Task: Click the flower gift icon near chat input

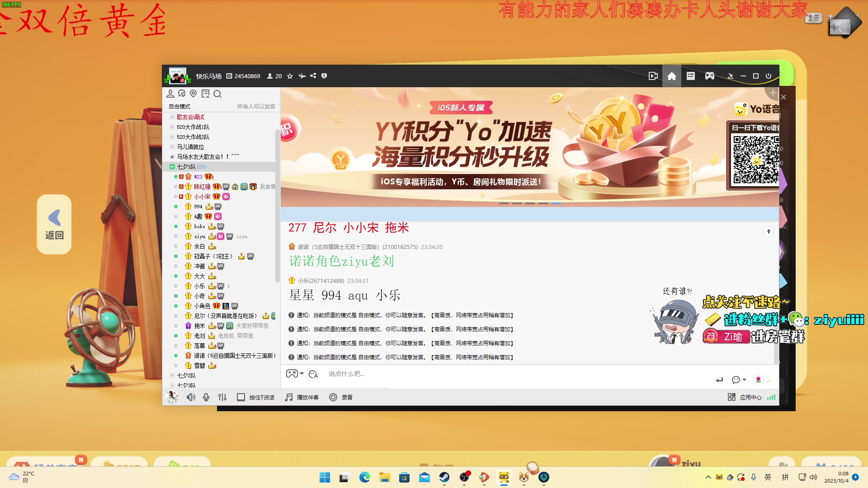Action: tap(759, 380)
